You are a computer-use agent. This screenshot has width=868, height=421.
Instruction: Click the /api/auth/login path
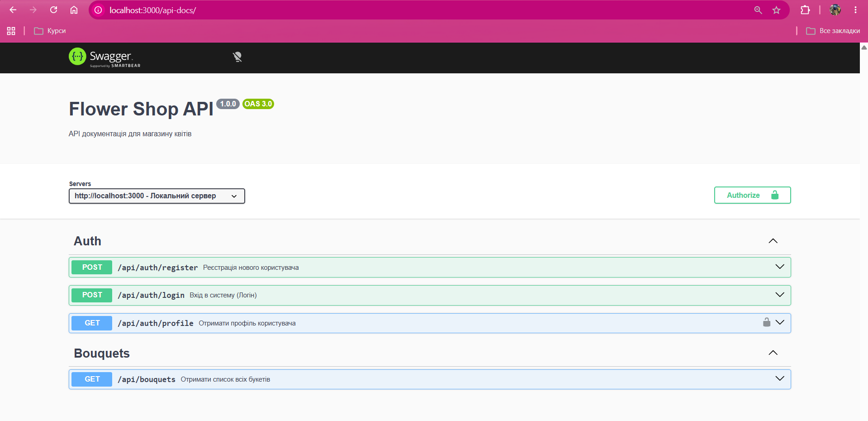(151, 295)
